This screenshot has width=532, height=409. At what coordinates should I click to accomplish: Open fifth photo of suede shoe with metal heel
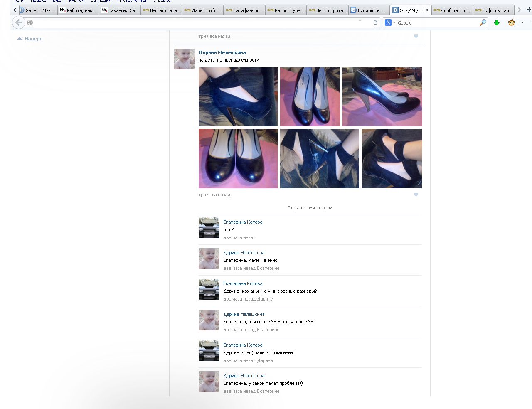point(320,158)
